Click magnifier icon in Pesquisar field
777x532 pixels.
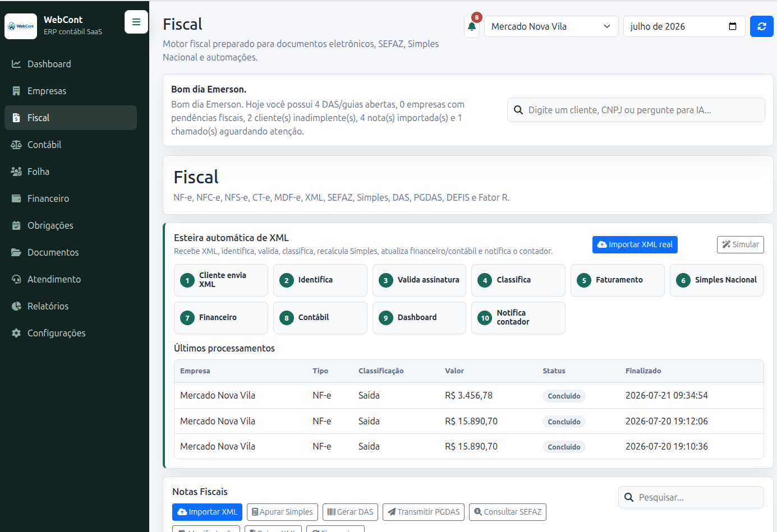[x=629, y=497]
